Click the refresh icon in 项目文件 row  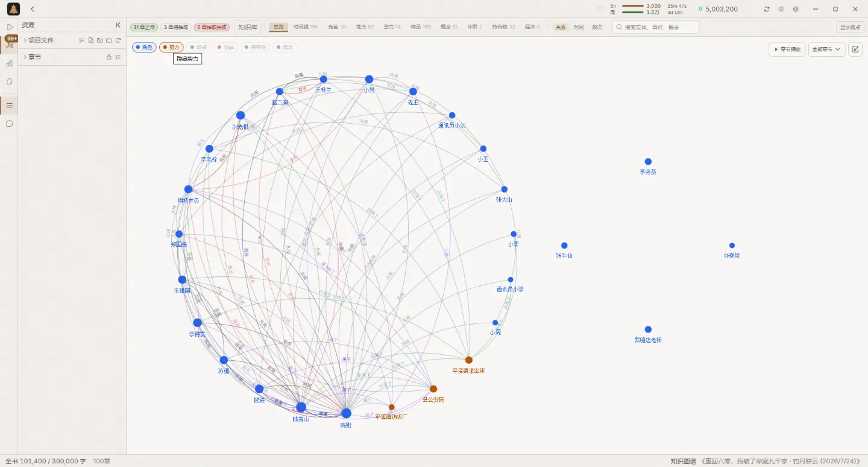tap(118, 40)
